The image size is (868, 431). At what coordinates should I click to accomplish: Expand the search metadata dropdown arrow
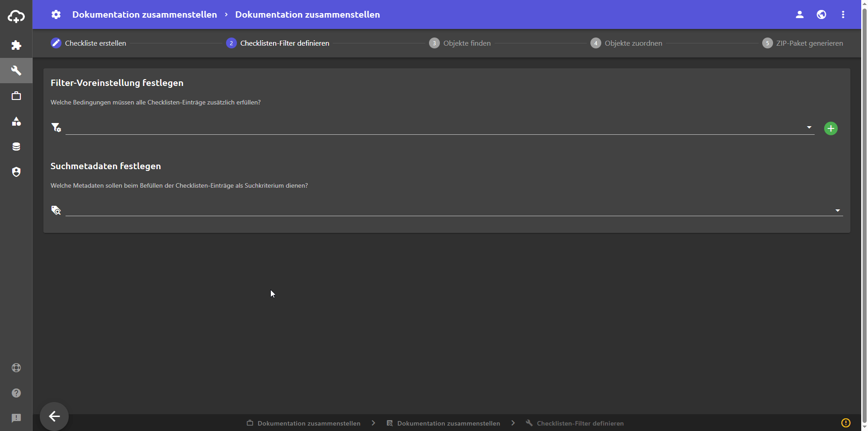coord(837,211)
